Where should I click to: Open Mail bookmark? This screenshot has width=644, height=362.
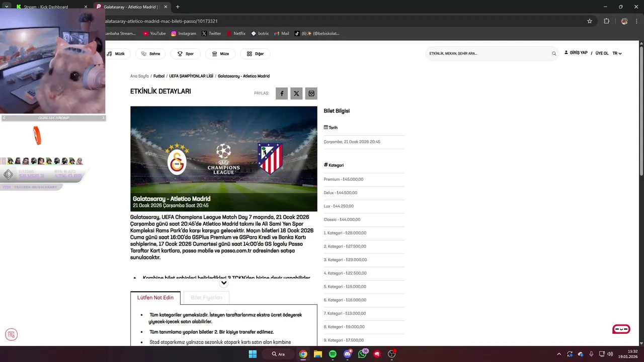(282, 34)
